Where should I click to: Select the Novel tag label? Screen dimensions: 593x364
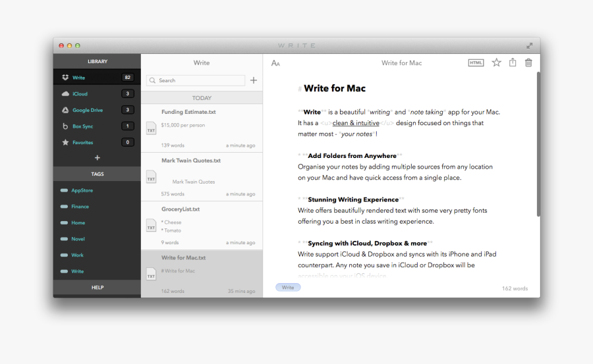click(x=78, y=239)
